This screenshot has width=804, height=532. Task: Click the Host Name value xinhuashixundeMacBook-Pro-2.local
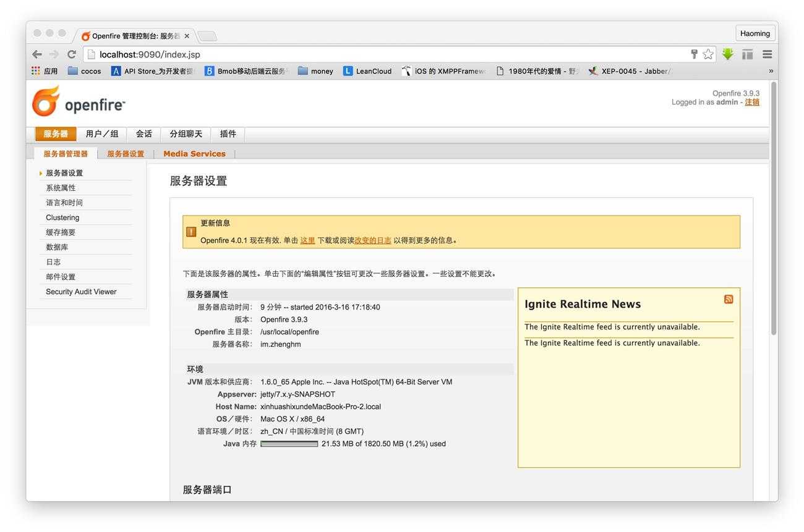coord(320,407)
